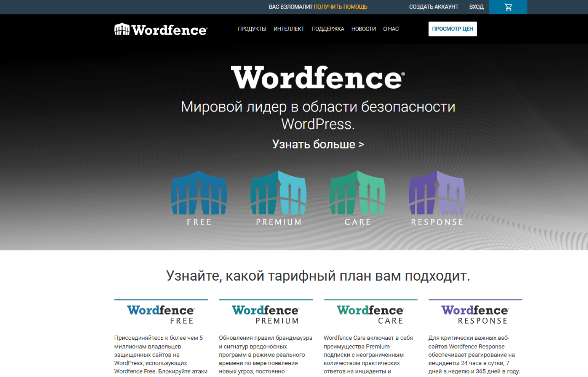This screenshot has height=377, width=588.
Task: Click the Wordfence Care plan logo
Action: click(370, 315)
